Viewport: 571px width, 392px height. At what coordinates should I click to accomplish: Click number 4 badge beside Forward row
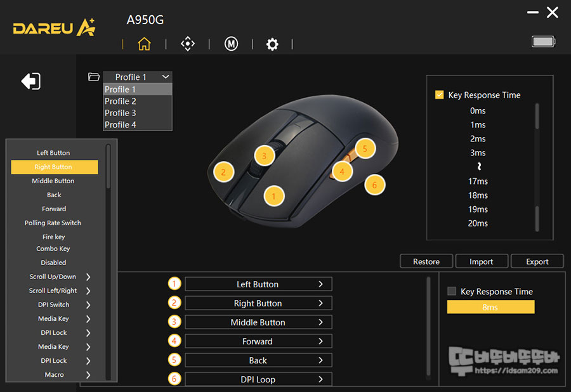pyautogui.click(x=174, y=341)
